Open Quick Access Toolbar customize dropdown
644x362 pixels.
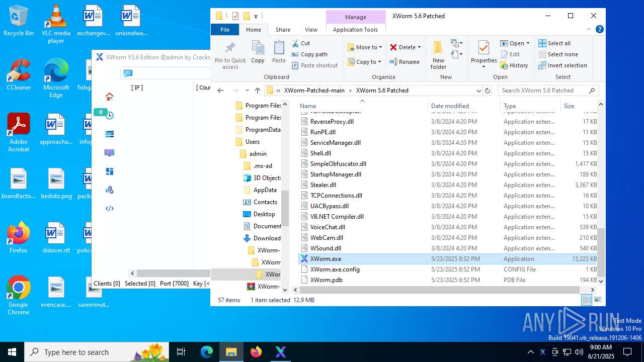tap(256, 16)
